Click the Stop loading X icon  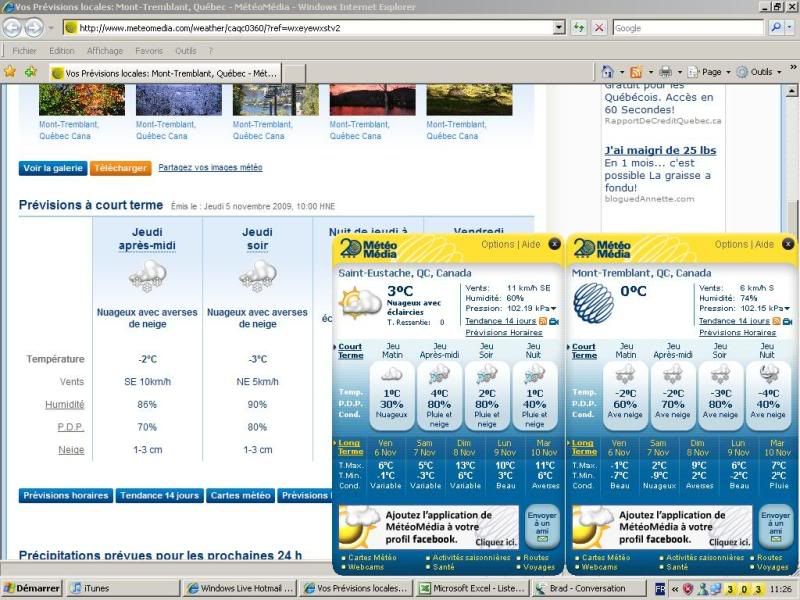coord(599,28)
